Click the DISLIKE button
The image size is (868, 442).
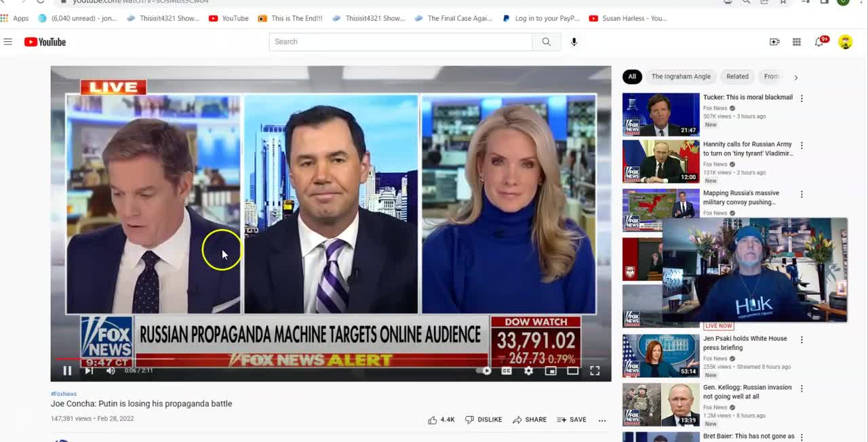coord(484,420)
